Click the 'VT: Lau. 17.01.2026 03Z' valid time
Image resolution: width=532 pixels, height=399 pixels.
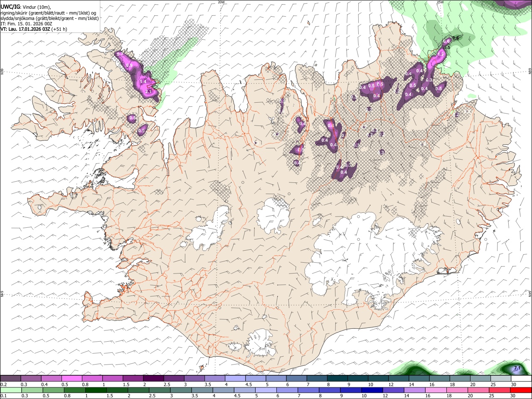(x=25, y=29)
